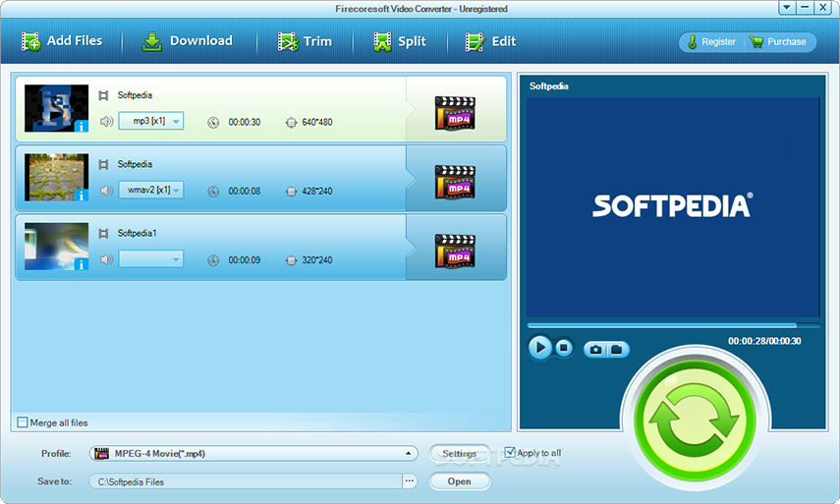840x504 pixels.
Task: Click the resolution icon beside 640*480
Action: [x=291, y=123]
